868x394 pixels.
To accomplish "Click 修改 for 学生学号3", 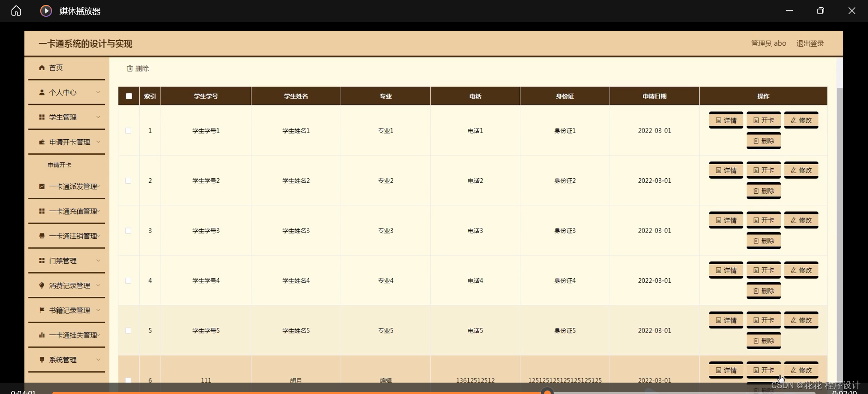I will pyautogui.click(x=801, y=220).
